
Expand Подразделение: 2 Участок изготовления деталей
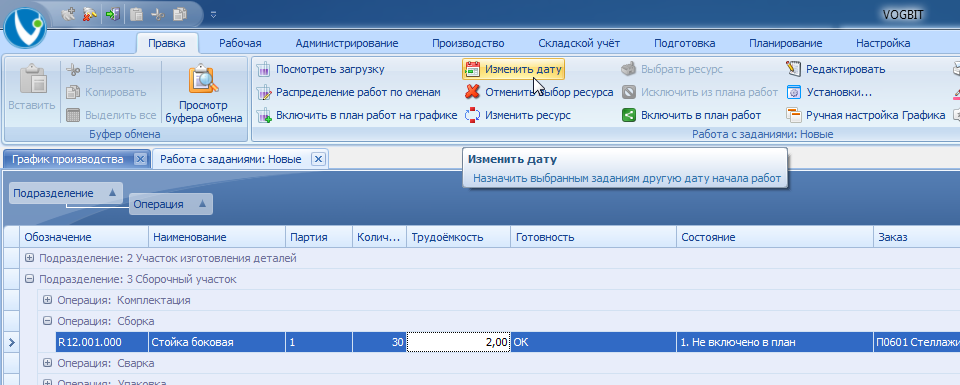(29, 258)
